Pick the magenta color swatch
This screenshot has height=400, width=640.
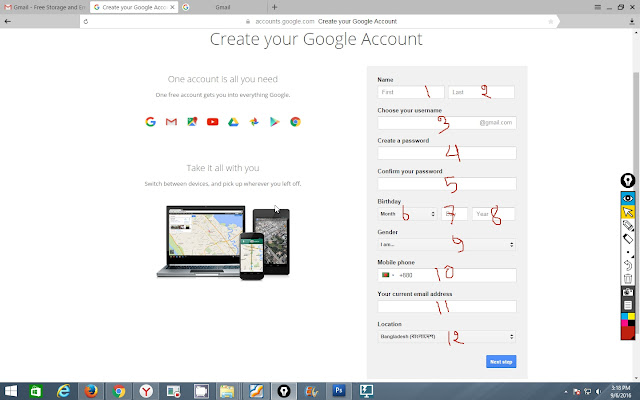(624, 323)
